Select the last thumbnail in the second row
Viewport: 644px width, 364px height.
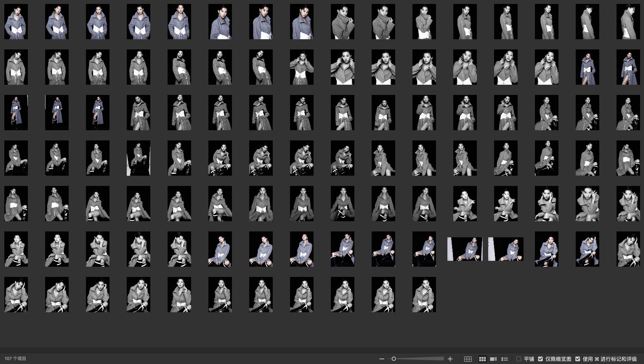click(x=628, y=67)
